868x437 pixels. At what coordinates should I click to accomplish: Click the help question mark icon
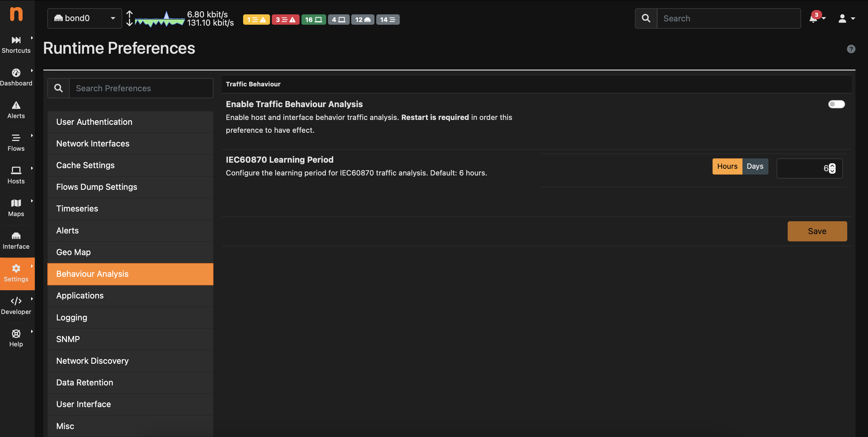[x=851, y=49]
